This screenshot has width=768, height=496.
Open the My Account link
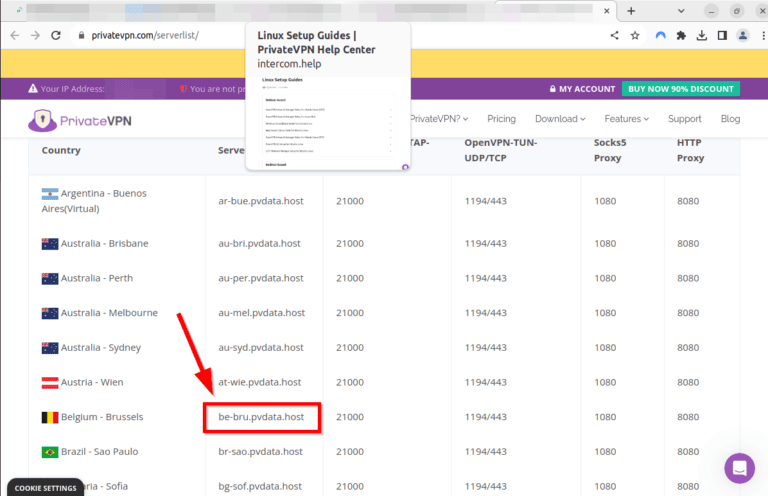tap(580, 89)
